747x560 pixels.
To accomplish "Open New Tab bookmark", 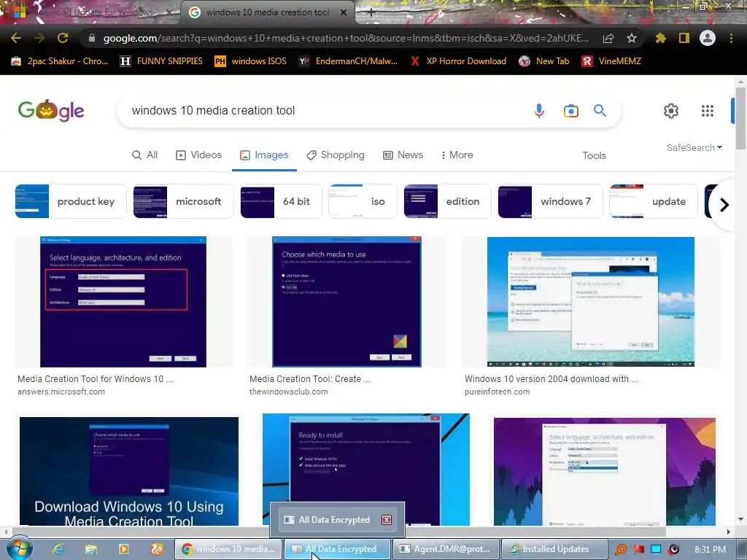I will click(544, 61).
